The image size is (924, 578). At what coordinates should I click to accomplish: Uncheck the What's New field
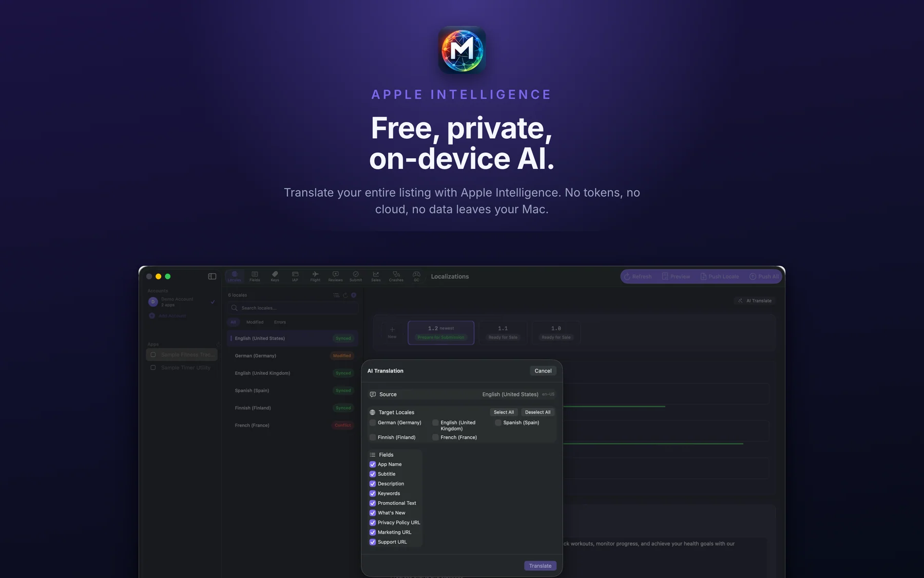(x=373, y=513)
